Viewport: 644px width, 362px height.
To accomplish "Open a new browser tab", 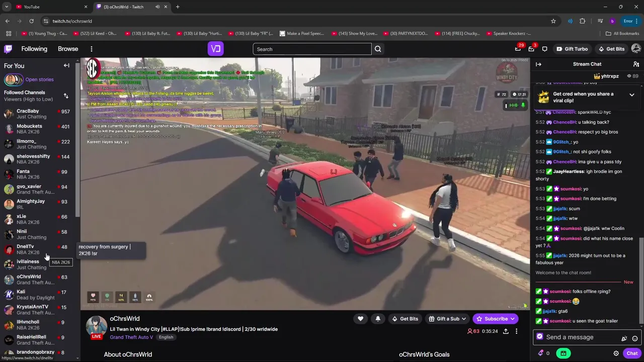I will (178, 7).
